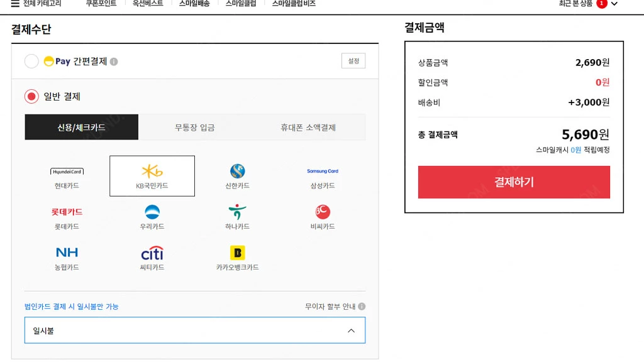The image size is (644, 362).
Task: Click the 할인금액 0원 value
Action: coord(602,82)
